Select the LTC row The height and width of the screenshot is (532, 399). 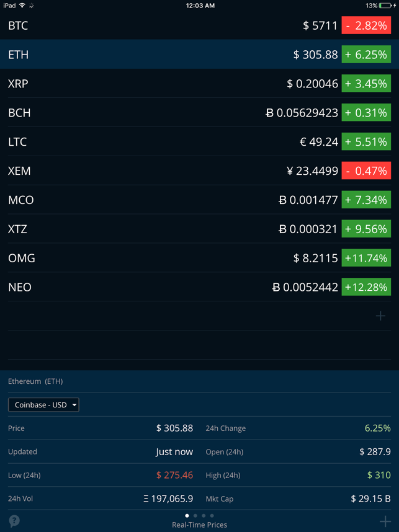(199, 141)
